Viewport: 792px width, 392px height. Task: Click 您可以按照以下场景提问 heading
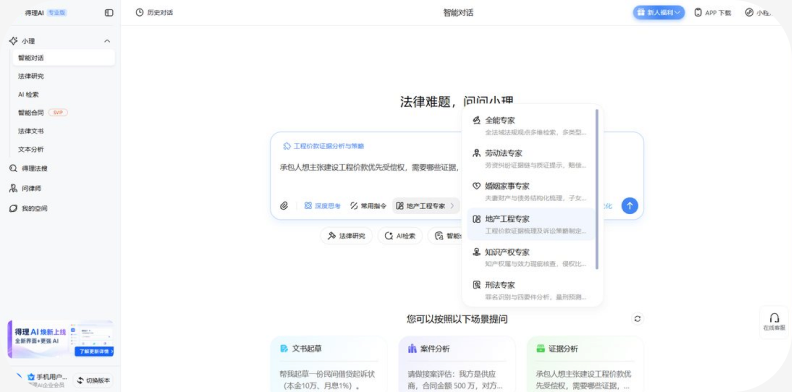pos(457,319)
